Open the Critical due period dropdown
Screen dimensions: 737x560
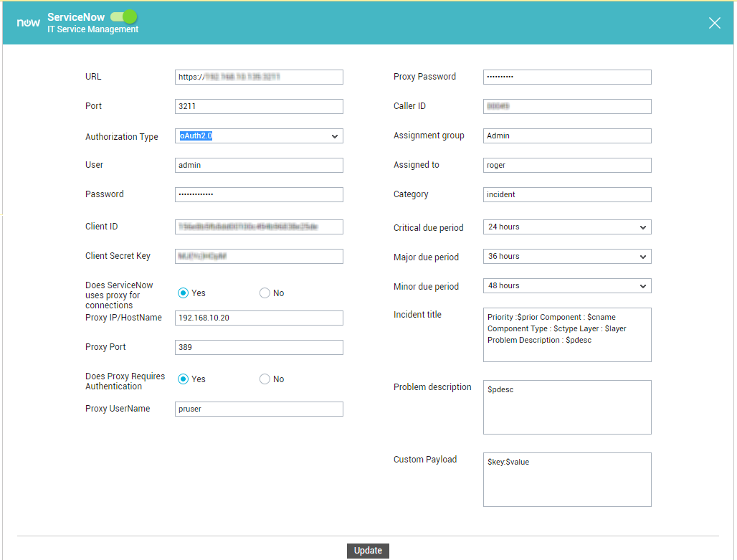(x=567, y=227)
